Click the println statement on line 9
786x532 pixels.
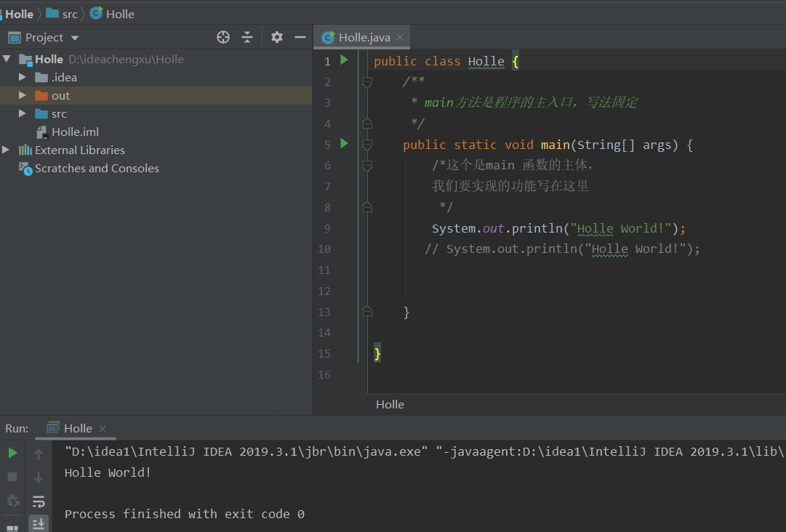(x=558, y=228)
